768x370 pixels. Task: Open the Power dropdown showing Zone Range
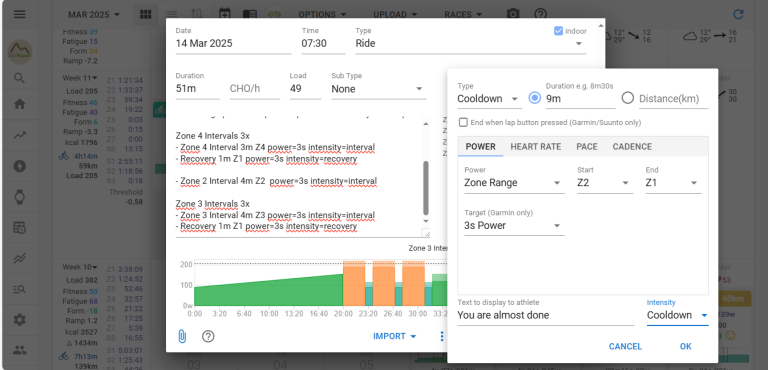coord(514,183)
